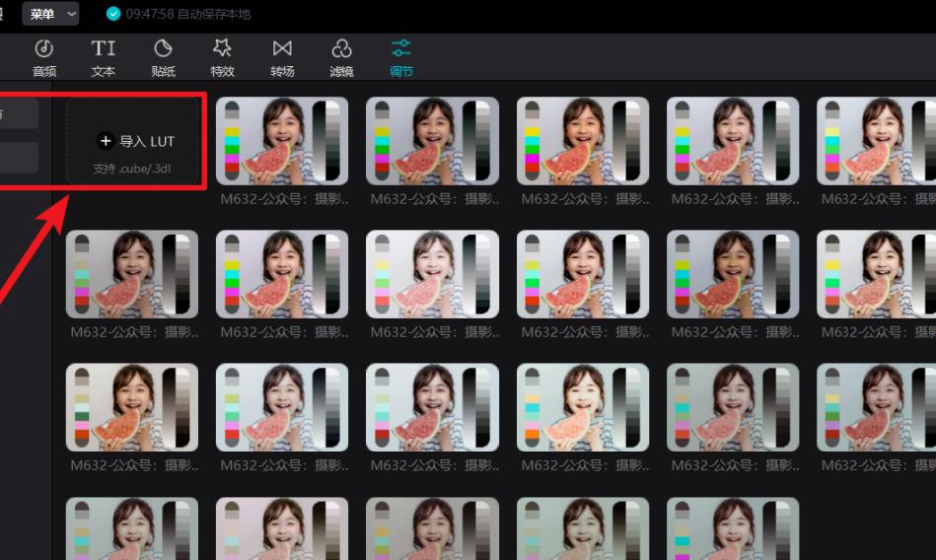Switch to the 转场 transitions tab
This screenshot has width=936, height=560.
(282, 58)
